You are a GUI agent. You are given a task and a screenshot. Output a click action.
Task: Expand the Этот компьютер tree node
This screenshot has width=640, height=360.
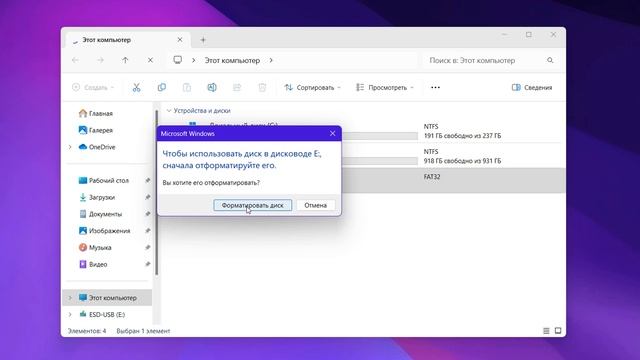click(70, 298)
